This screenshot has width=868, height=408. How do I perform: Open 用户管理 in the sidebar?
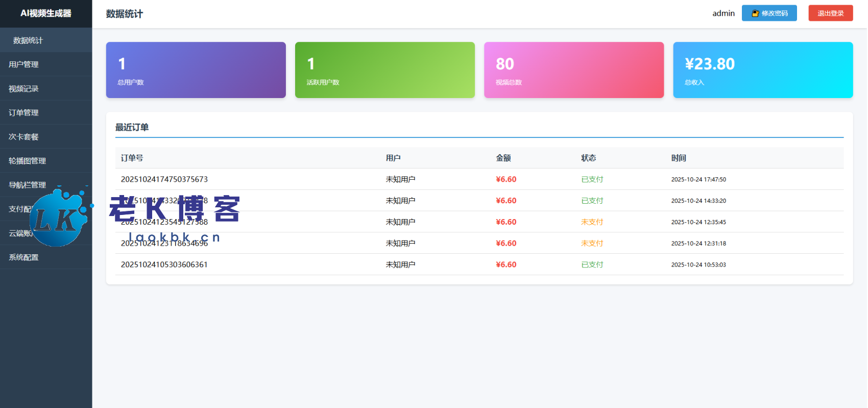click(24, 64)
